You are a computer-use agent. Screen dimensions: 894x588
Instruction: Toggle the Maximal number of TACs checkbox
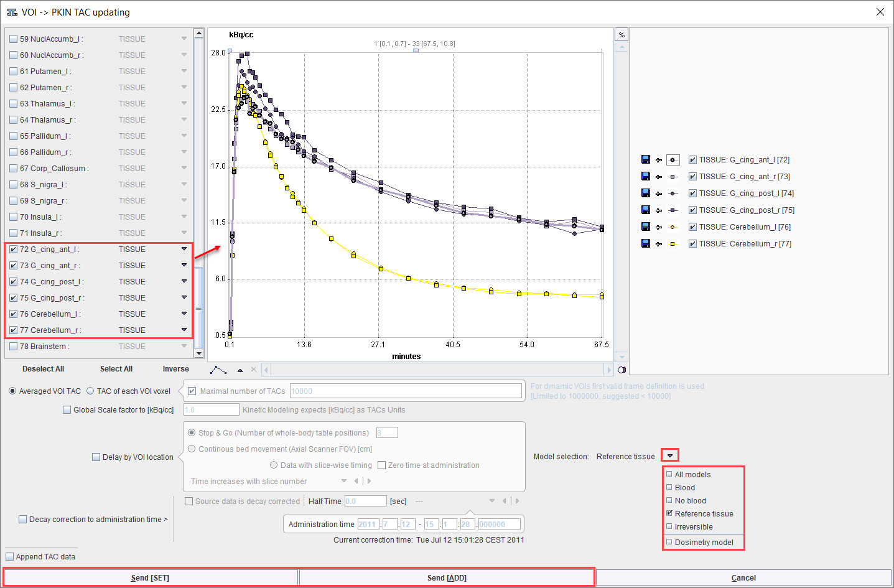tap(192, 391)
